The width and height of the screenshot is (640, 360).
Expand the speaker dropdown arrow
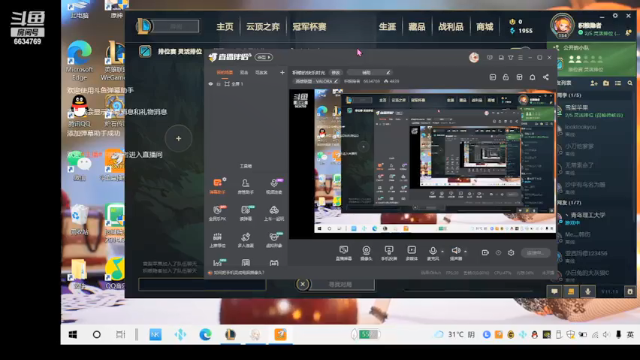point(466,251)
